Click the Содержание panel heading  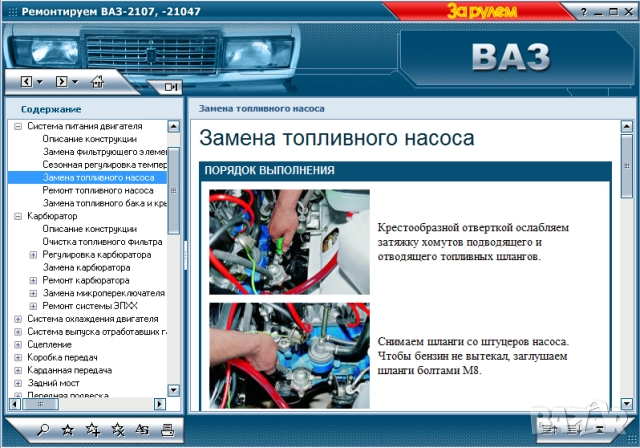[x=51, y=109]
